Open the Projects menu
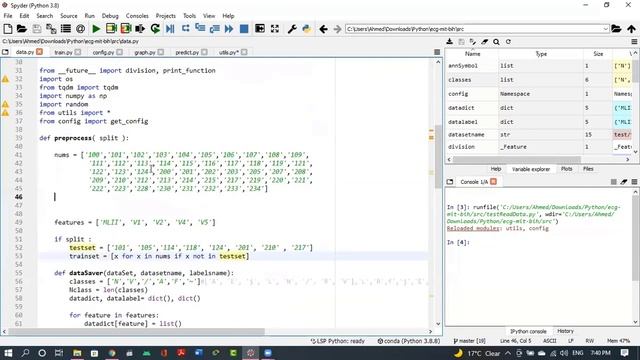The height and width of the screenshot is (360, 640). [x=166, y=16]
